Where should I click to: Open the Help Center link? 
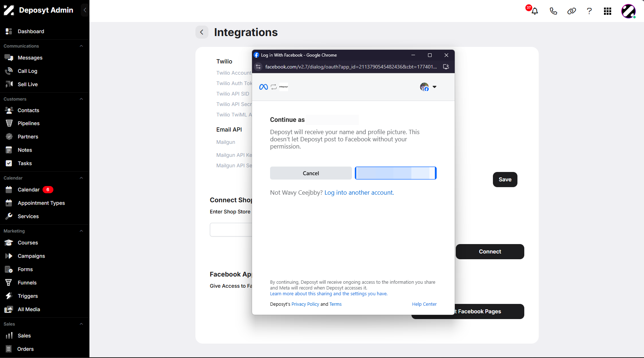(424, 304)
